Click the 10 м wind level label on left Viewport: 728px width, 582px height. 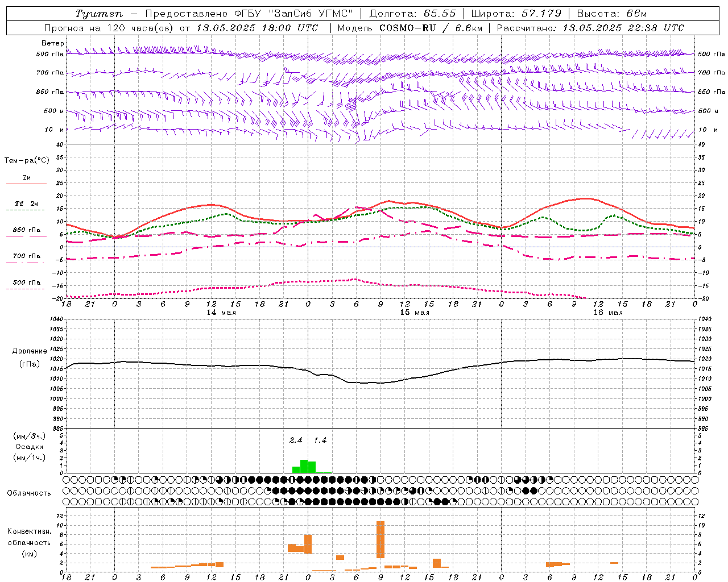(55, 130)
